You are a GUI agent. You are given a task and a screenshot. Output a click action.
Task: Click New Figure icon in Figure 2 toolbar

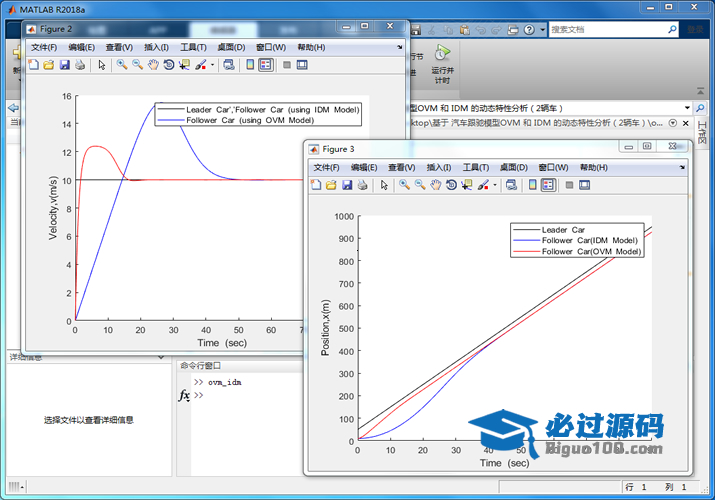coord(33,65)
